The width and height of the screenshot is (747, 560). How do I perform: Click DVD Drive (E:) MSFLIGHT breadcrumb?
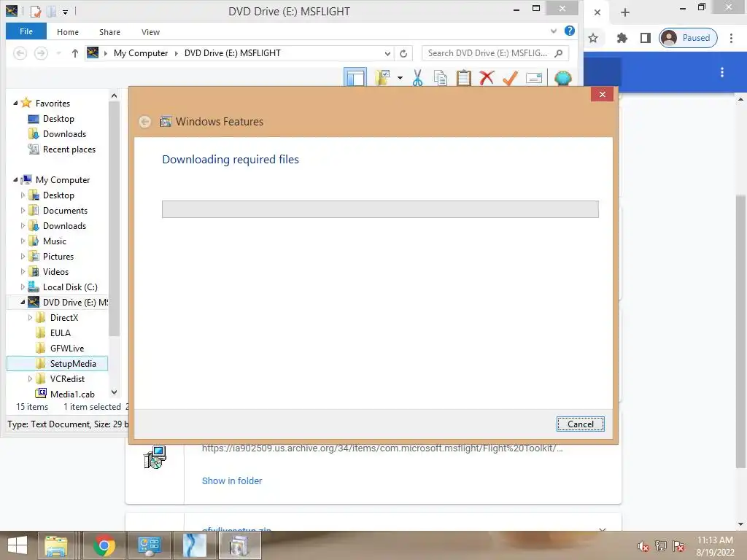pos(233,52)
